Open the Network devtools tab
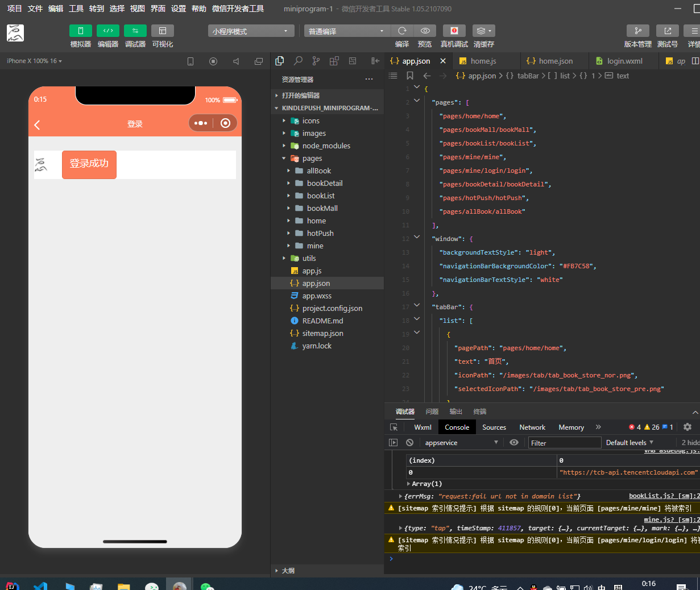700x590 pixels. [x=532, y=427]
